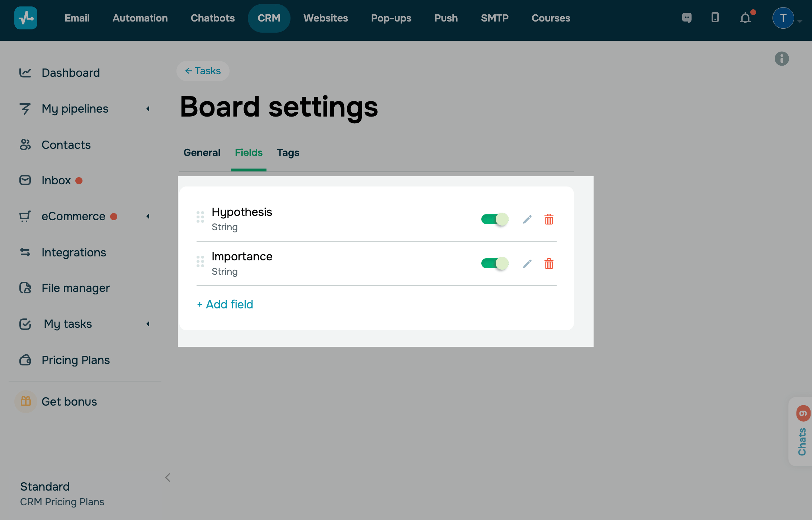
Task: Edit the Importance field using pencil icon
Action: tap(527, 264)
